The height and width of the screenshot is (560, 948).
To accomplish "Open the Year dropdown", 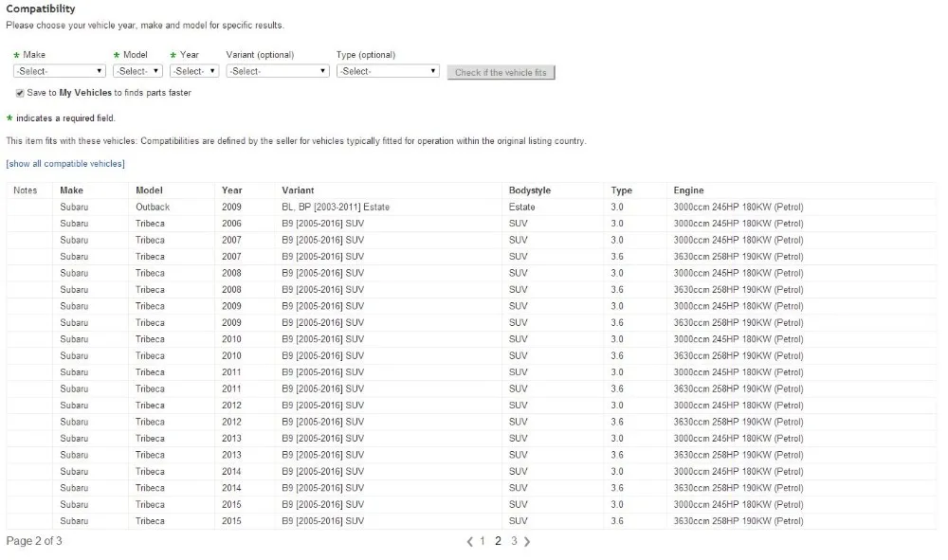I will coord(194,71).
